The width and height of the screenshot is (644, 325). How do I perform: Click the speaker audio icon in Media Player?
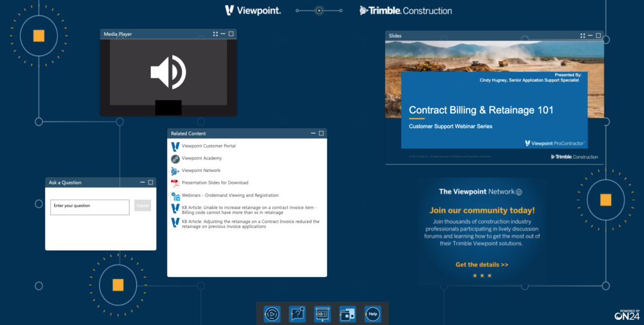[x=168, y=72]
